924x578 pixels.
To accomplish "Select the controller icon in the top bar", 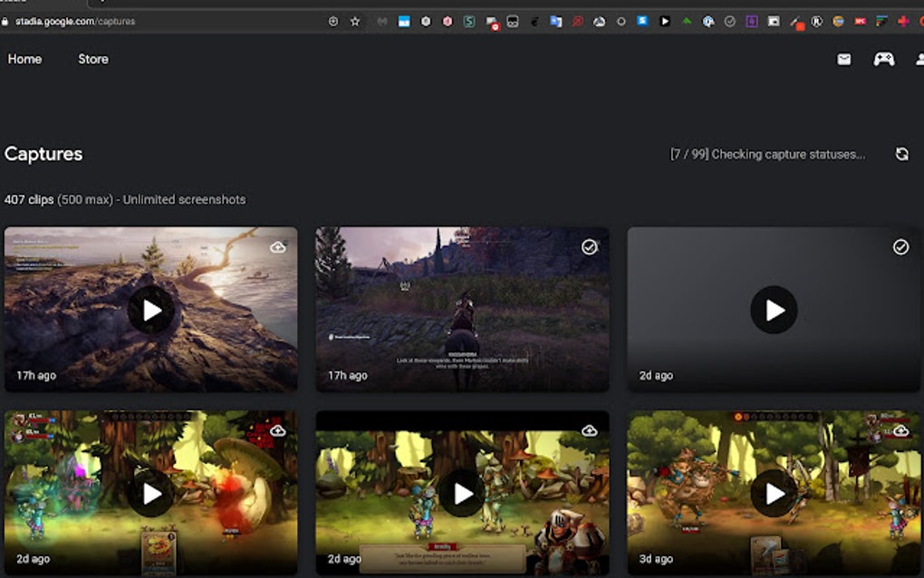I will pyautogui.click(x=884, y=59).
